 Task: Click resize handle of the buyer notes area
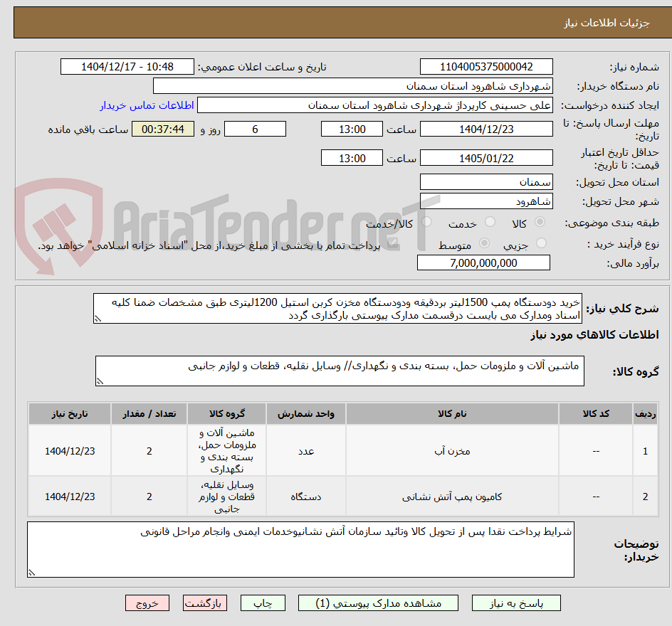(31, 573)
